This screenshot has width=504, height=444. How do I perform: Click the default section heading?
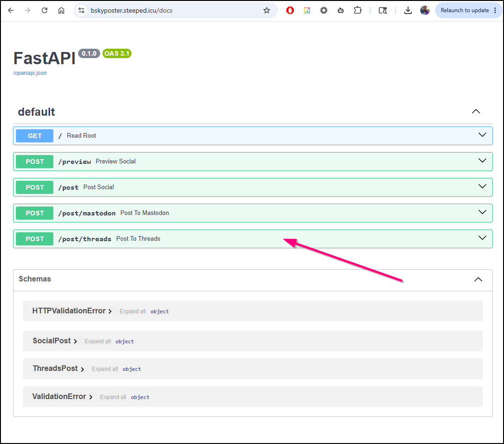[x=37, y=112]
